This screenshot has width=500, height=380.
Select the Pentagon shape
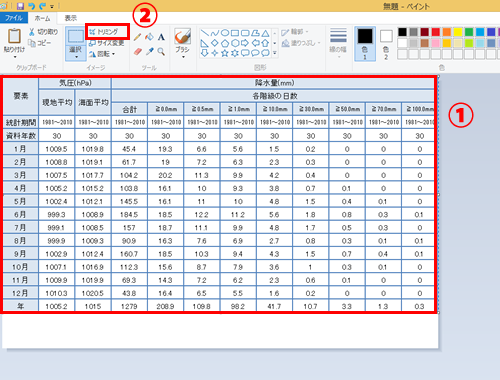(225, 43)
